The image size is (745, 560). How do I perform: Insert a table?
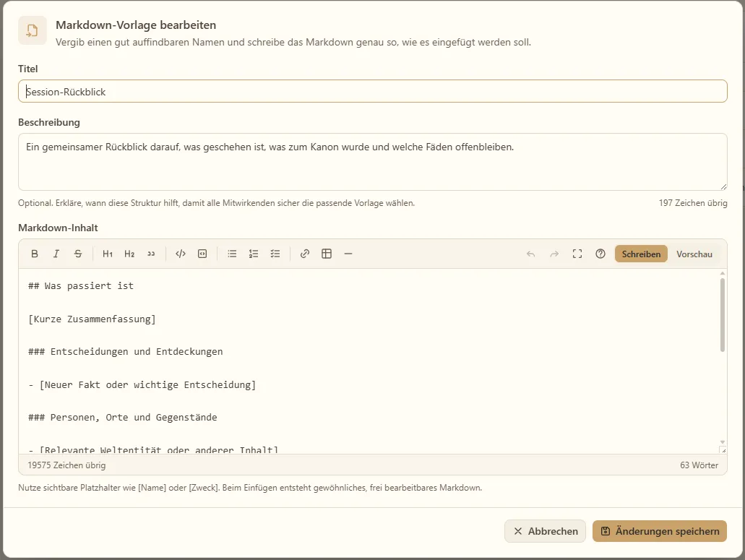327,254
